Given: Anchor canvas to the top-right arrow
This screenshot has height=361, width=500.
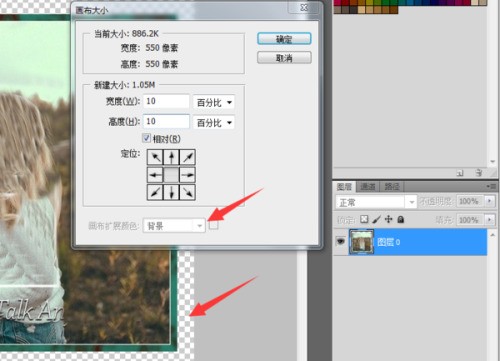Looking at the screenshot, I should coord(188,157).
